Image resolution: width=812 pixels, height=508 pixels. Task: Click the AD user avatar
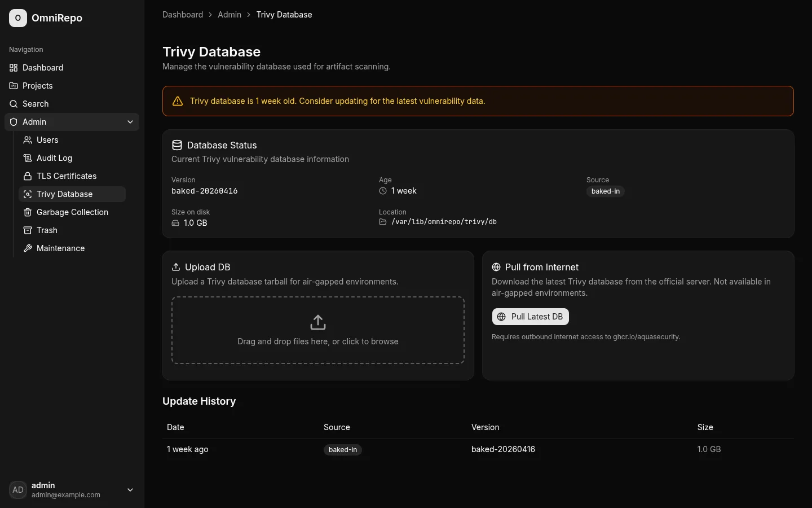tap(18, 490)
